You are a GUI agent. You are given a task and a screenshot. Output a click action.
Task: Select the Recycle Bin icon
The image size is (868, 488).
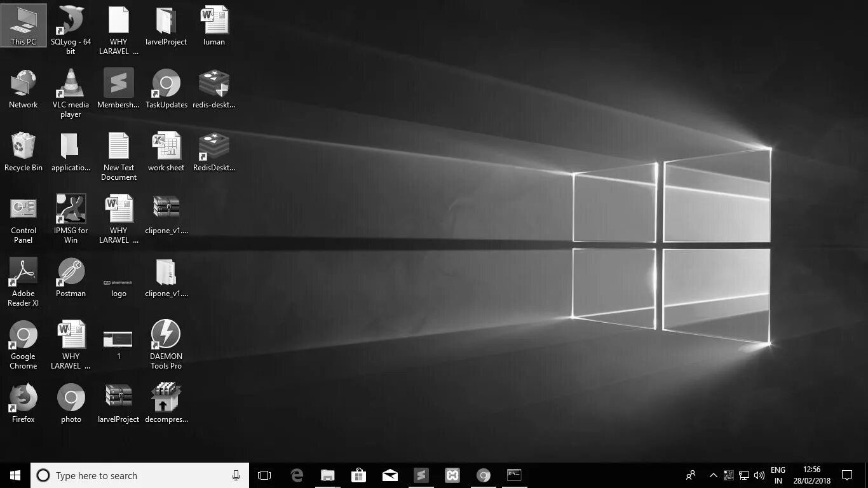pos(24,151)
